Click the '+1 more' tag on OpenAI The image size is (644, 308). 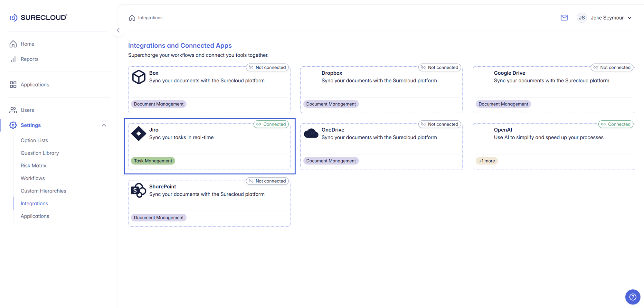coord(487,161)
